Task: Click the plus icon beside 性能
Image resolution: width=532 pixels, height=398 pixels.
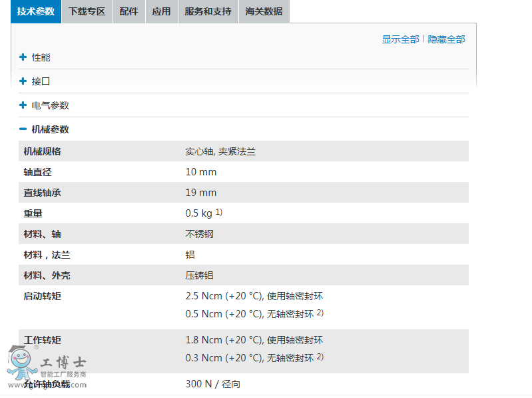Action: click(23, 57)
